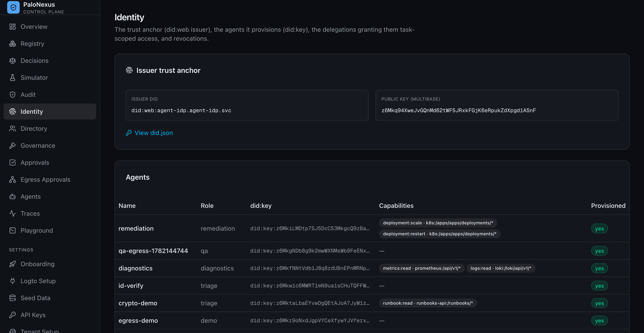Open Egress Approvals from the sidebar
The height and width of the screenshot is (333, 644).
[x=50, y=180]
